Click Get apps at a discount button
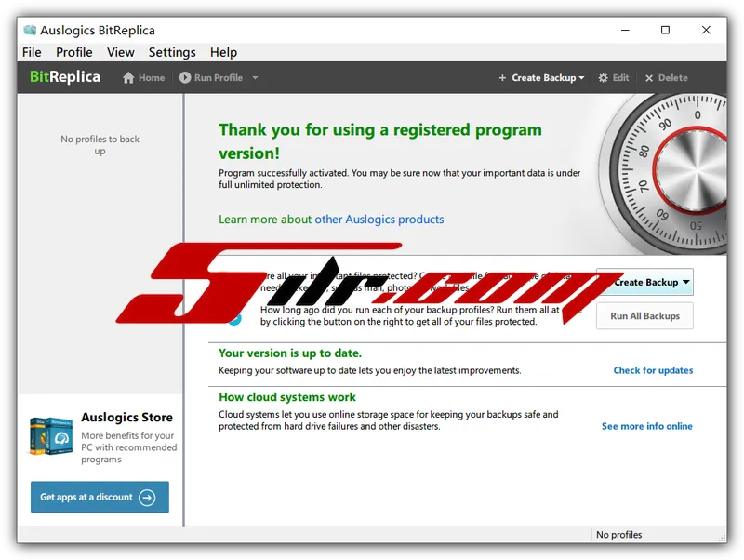This screenshot has height=560, width=744. tap(100, 497)
